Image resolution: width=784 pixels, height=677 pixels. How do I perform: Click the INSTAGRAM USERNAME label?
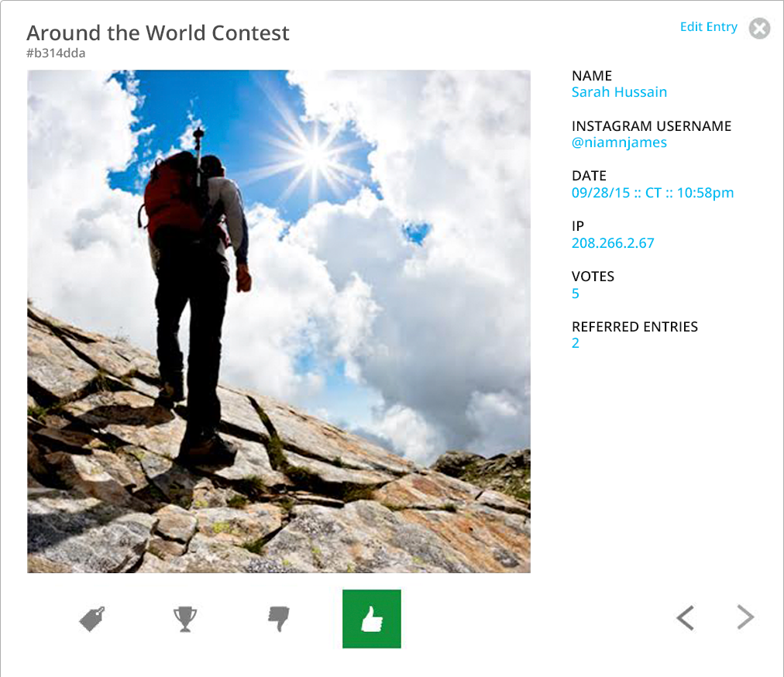pyautogui.click(x=652, y=126)
